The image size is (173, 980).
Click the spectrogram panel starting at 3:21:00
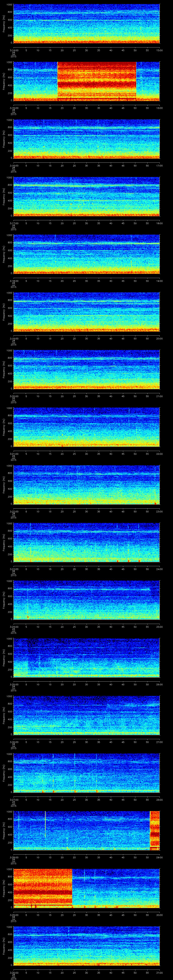[x=86, y=427]
